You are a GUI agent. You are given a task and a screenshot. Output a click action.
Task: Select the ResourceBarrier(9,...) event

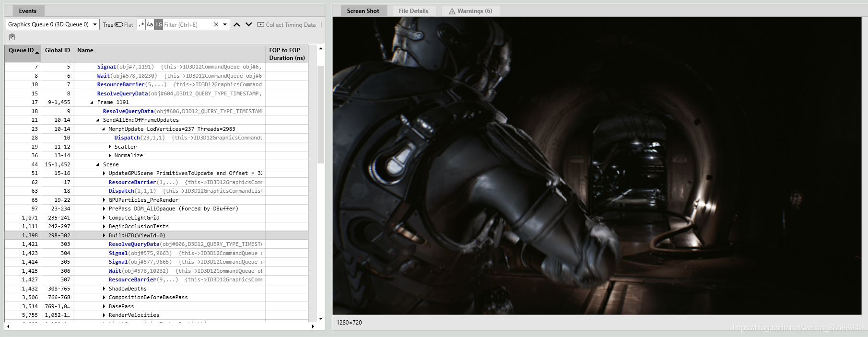pyautogui.click(x=156, y=280)
